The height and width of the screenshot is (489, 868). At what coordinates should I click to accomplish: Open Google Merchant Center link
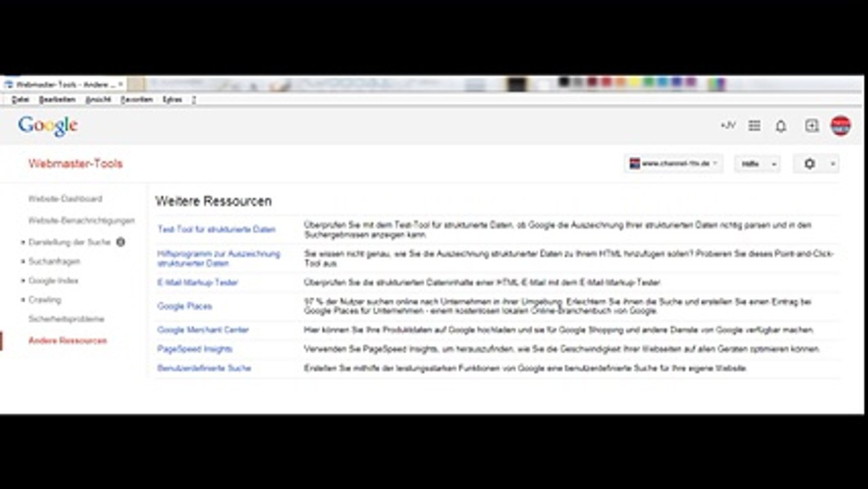[203, 330]
